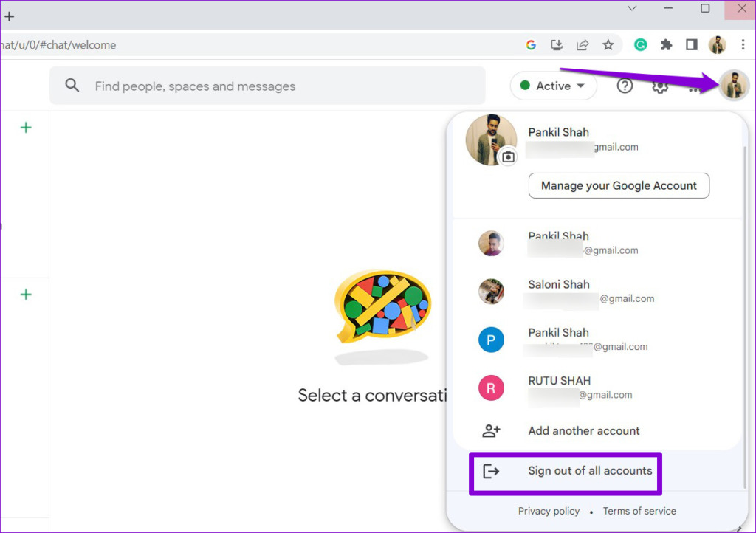Click Manage your Google Account

619,185
